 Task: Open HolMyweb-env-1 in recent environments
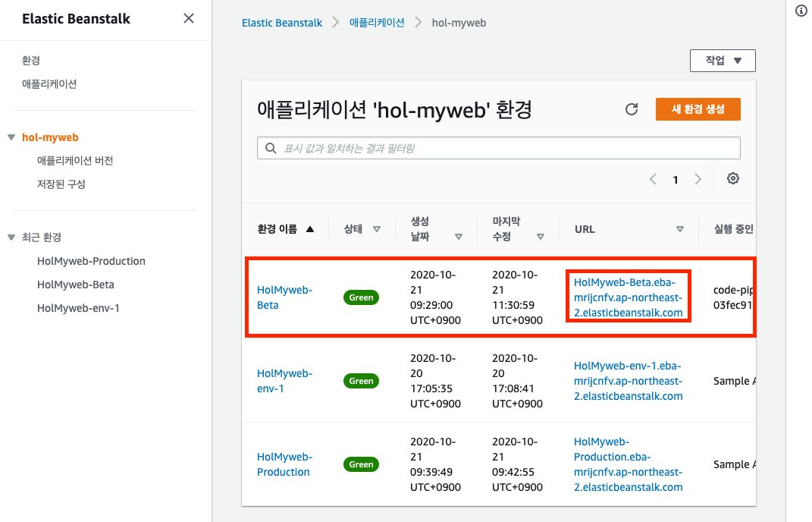(x=78, y=309)
